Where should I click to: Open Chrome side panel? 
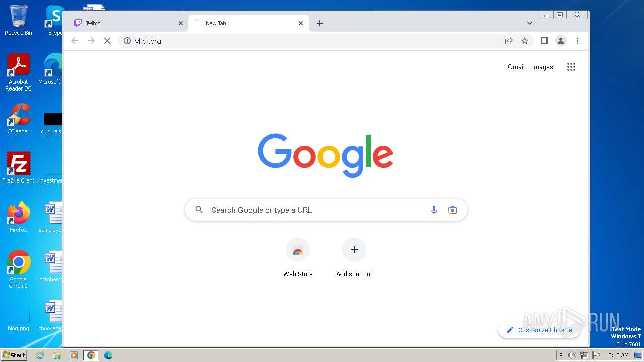tap(545, 41)
